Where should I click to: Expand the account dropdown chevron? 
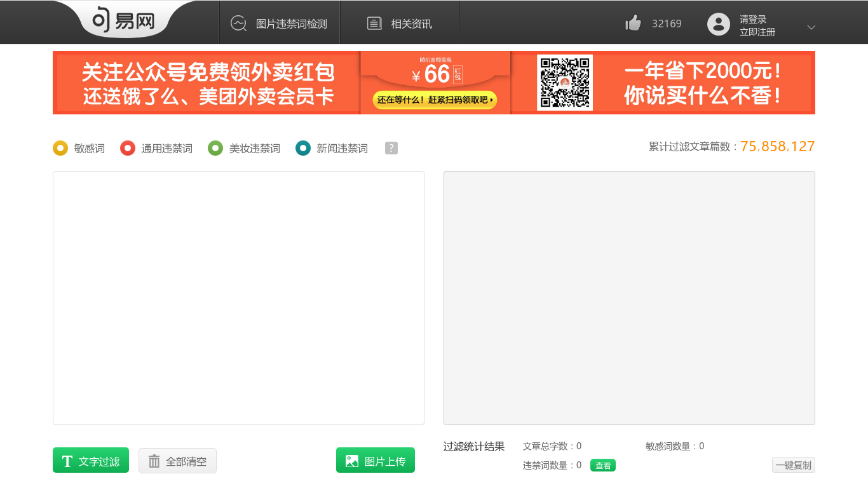click(x=811, y=27)
